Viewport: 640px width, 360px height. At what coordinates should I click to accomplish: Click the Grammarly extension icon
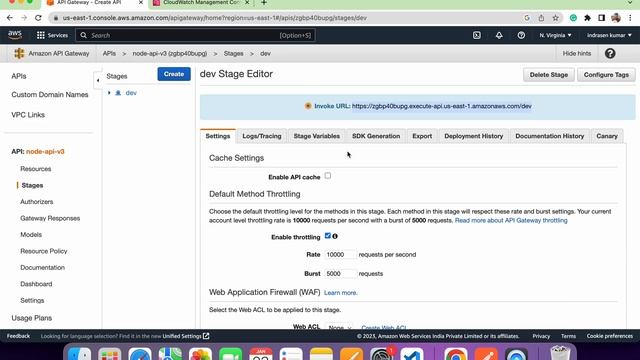tap(573, 18)
